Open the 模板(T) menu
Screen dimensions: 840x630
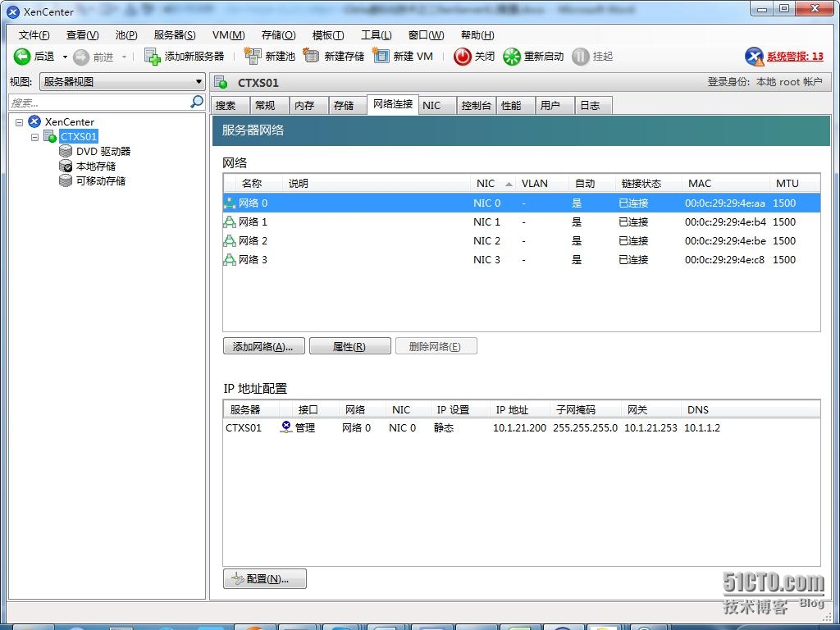tap(328, 34)
